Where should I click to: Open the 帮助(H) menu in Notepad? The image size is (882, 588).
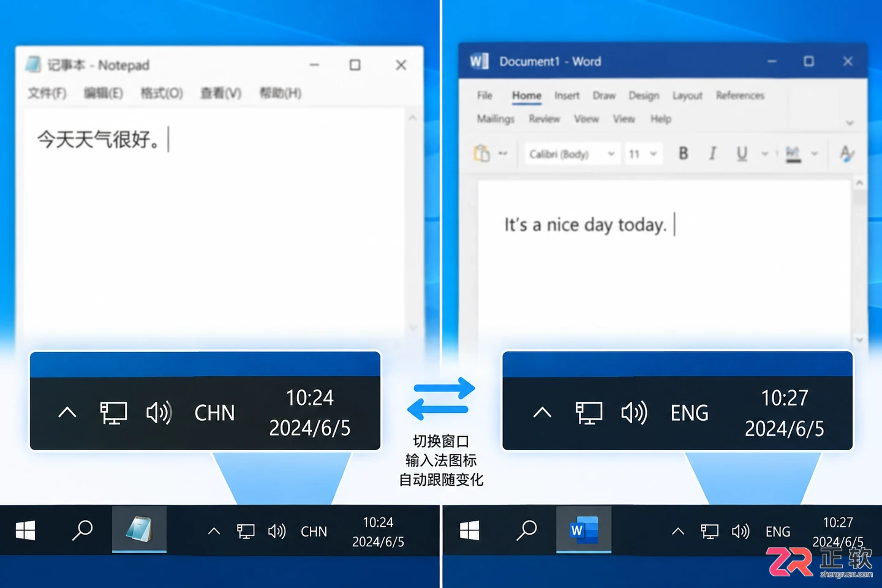281,93
